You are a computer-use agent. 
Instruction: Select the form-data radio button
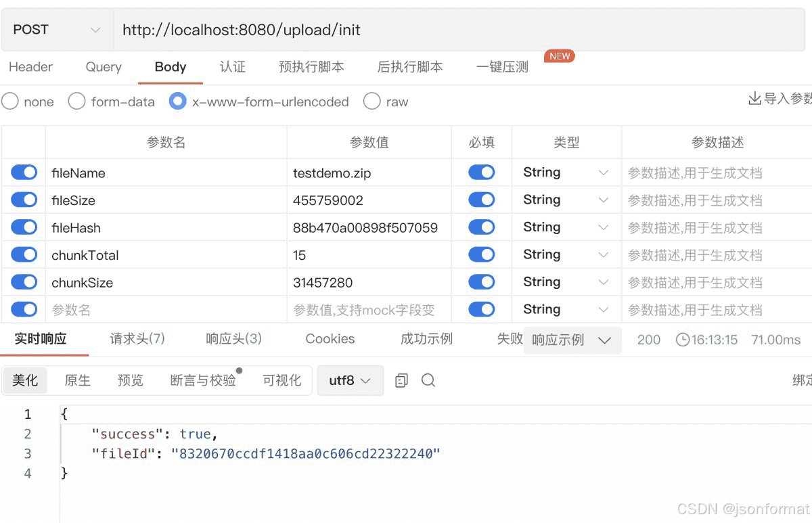click(77, 101)
